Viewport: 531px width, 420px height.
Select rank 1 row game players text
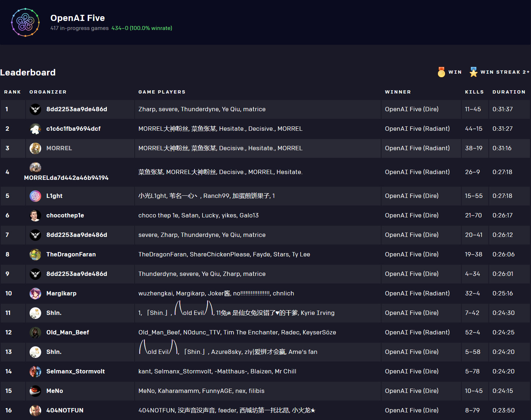point(202,109)
